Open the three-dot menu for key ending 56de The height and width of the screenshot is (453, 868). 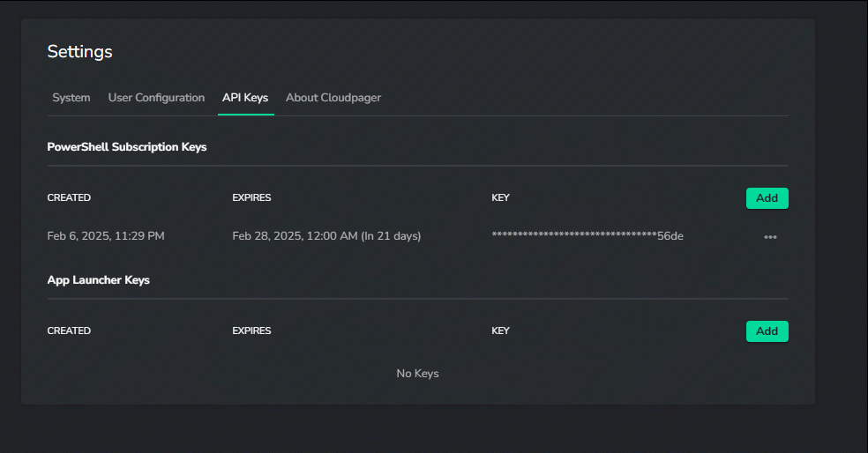coord(770,237)
